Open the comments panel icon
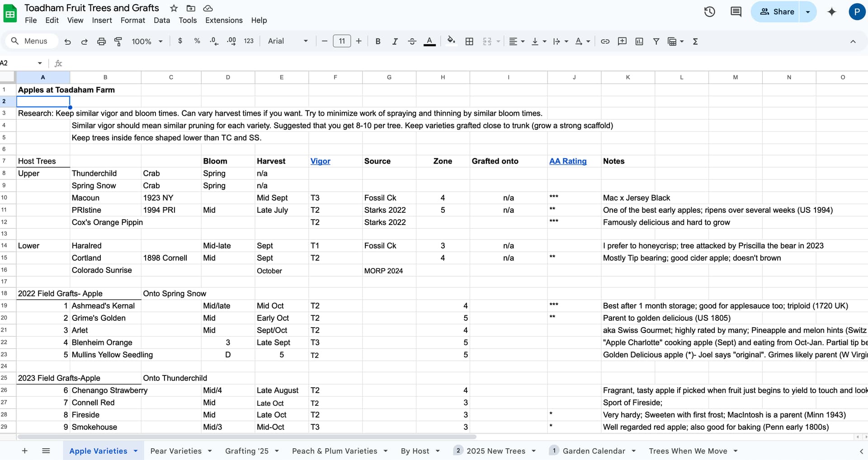The height and width of the screenshot is (460, 868). point(736,12)
